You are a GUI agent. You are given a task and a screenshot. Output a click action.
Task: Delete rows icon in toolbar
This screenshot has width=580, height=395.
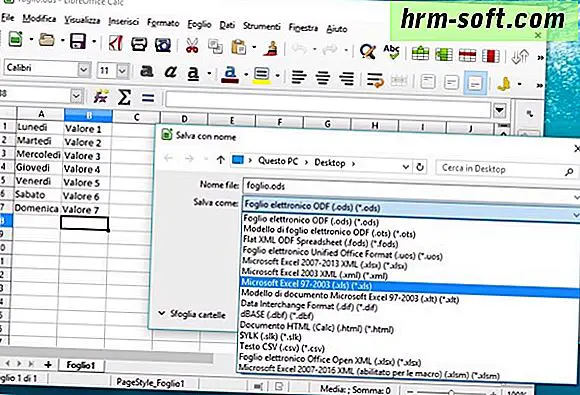point(467,55)
